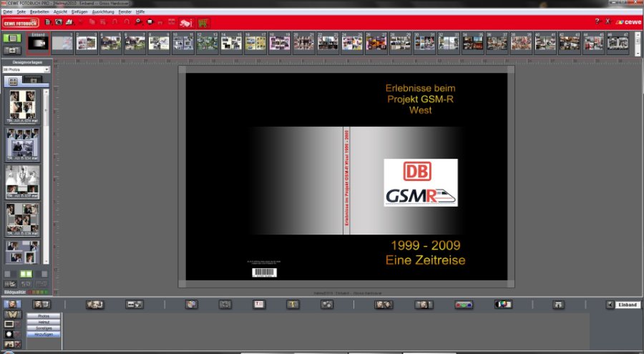
Task: Pick the fourth layout template in Designvorlagen
Action: [23, 220]
